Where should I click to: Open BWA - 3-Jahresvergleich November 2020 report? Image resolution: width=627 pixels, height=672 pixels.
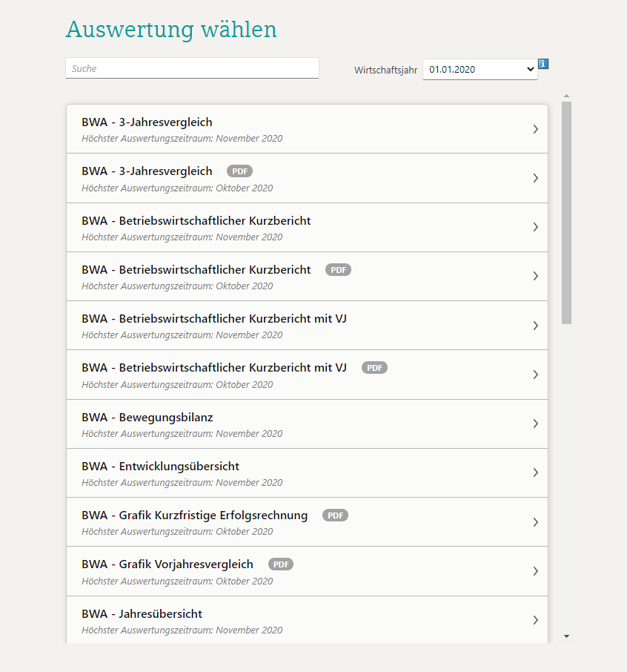coord(146,122)
